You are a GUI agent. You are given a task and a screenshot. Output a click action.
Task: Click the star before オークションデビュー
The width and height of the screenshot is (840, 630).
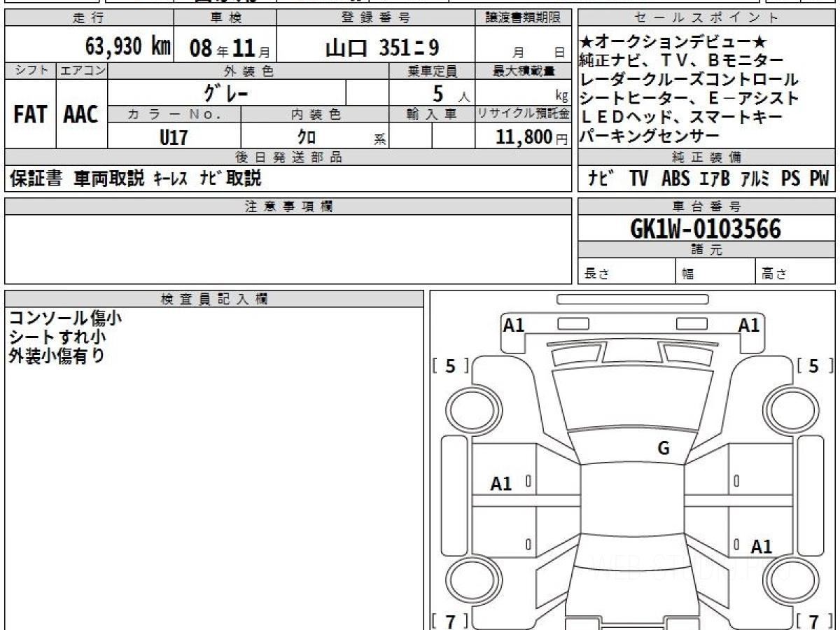587,42
